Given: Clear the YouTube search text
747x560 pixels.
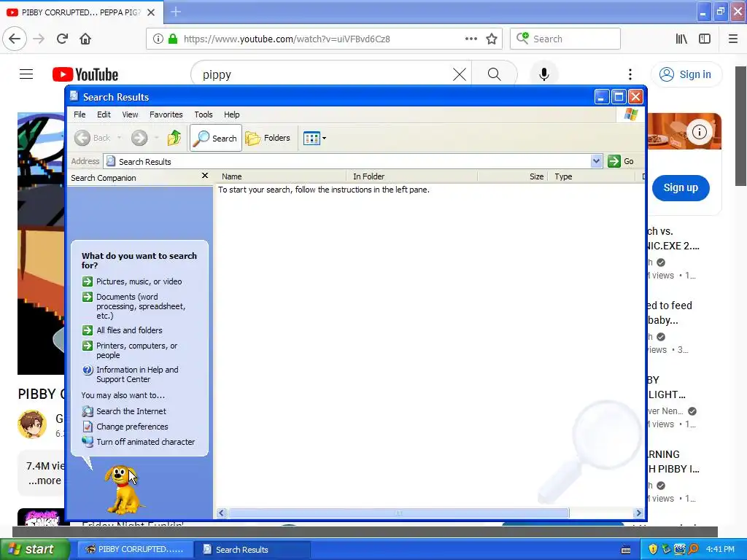Looking at the screenshot, I should click(460, 74).
